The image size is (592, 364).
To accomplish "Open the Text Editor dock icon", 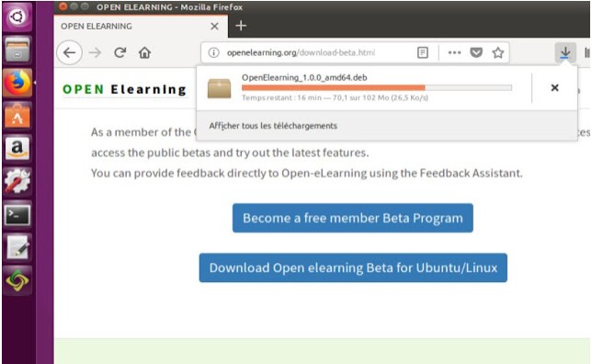I will pyautogui.click(x=17, y=247).
